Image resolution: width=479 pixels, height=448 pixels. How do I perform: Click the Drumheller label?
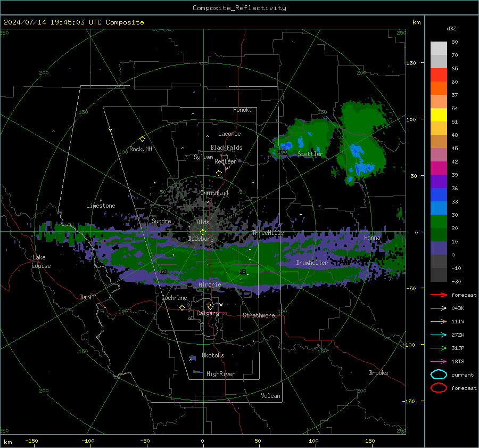coord(312,263)
